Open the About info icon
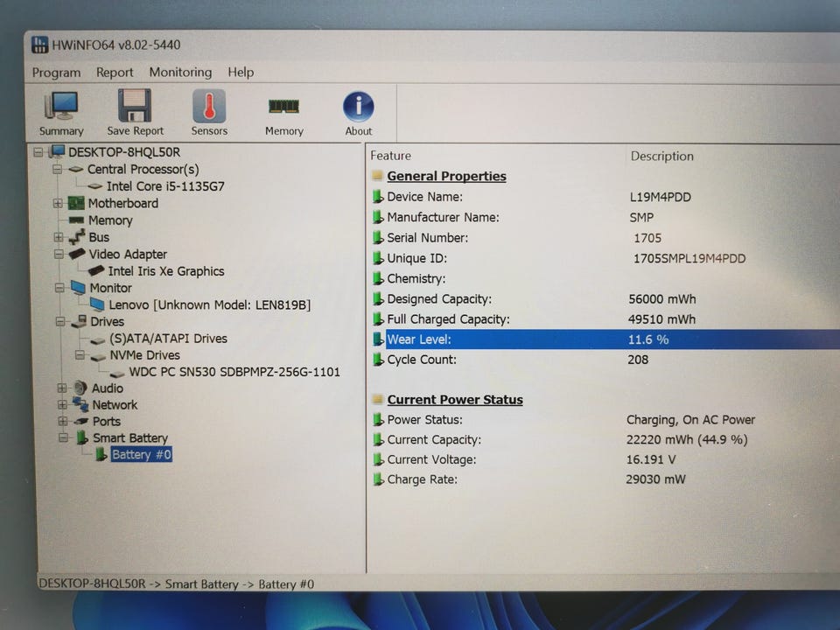840x630 pixels. coord(358,106)
